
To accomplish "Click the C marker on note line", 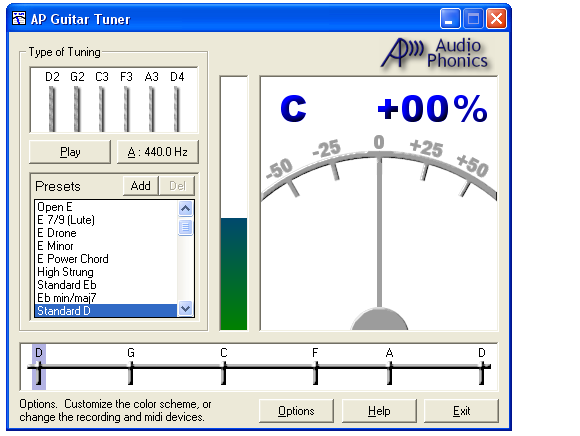I will pos(224,367).
